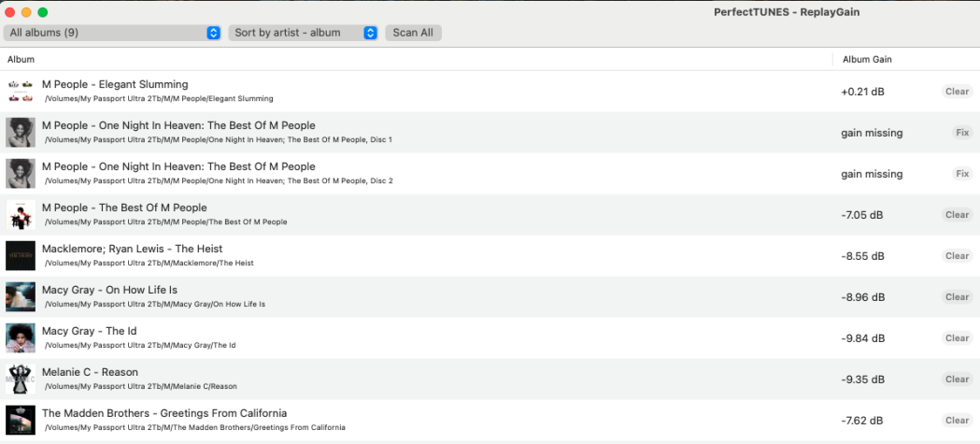
Task: Click the Elegant Slumming folder path
Action: [159, 99]
